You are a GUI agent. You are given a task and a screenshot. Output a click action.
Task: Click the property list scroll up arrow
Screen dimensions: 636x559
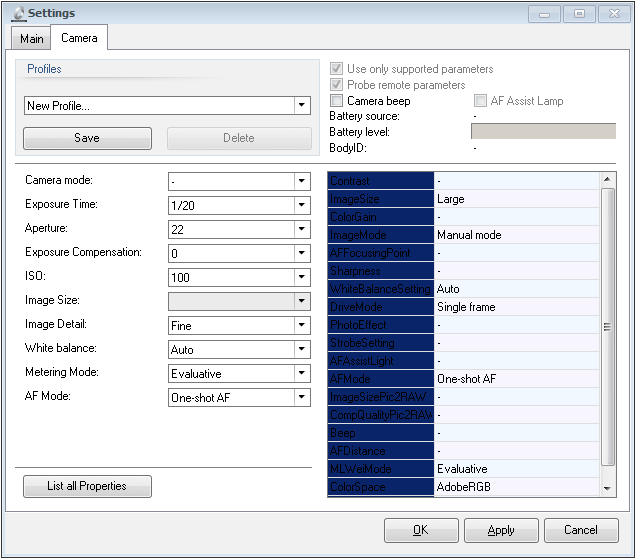[607, 179]
